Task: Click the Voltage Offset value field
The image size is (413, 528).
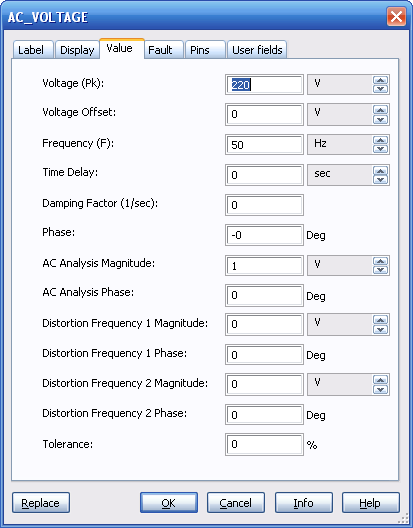Action: 264,114
